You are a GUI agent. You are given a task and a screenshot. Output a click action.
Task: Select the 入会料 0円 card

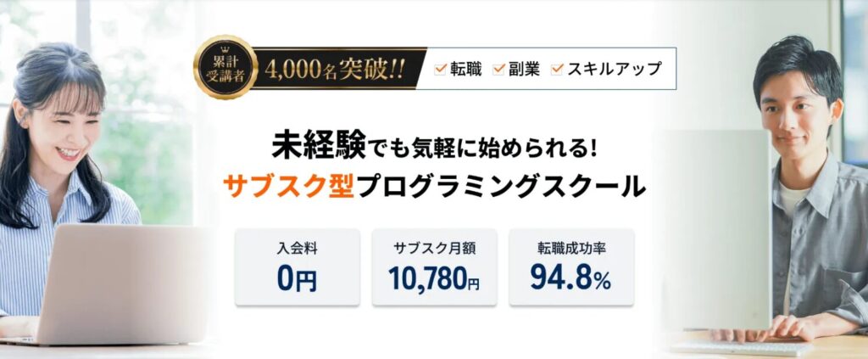tap(298, 267)
